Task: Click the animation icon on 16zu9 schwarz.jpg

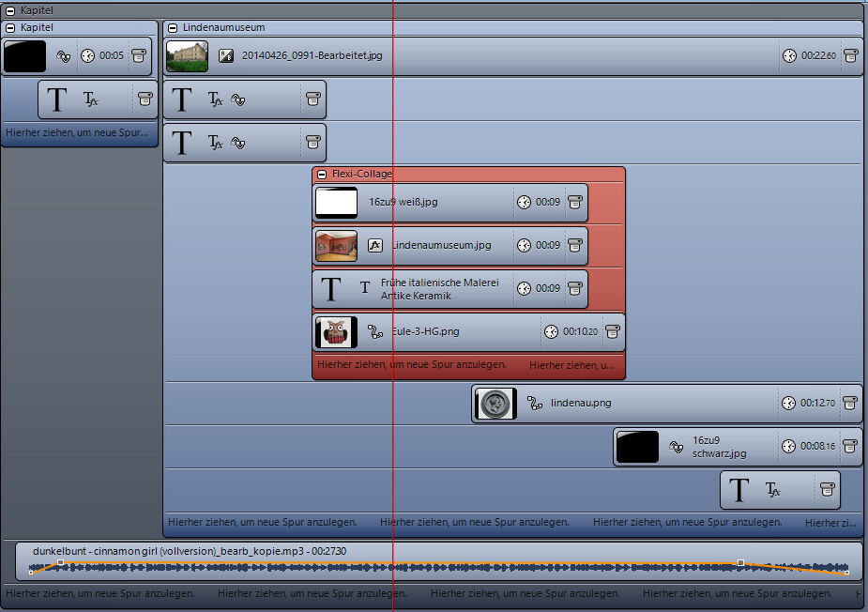Action: (675, 448)
